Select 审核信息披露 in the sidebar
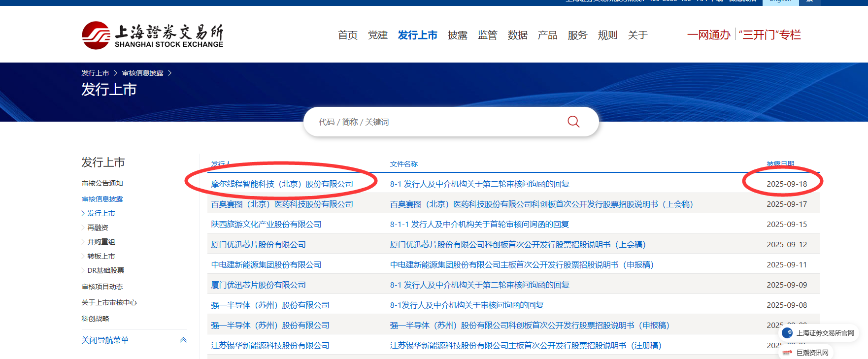Viewport: 868px width, 359px height. pyautogui.click(x=102, y=199)
